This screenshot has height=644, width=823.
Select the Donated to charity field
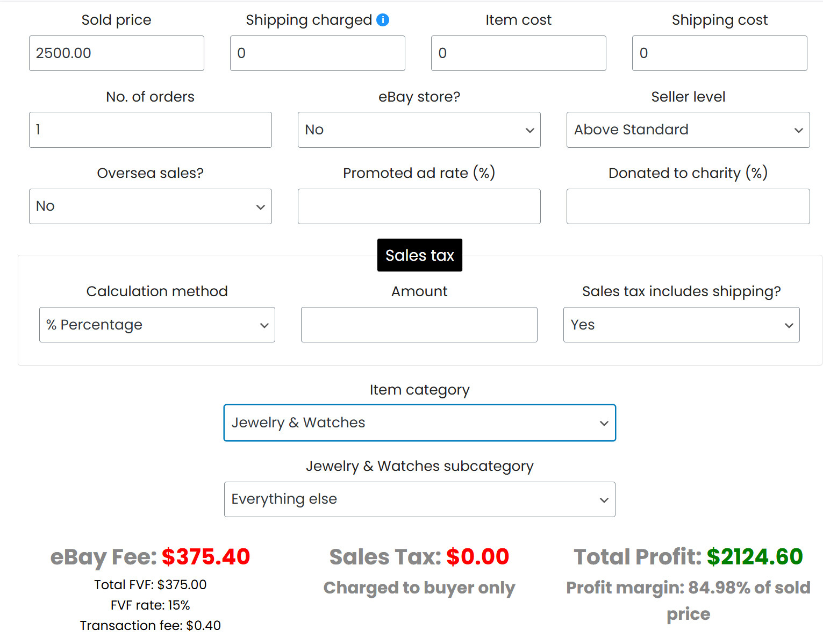(688, 206)
